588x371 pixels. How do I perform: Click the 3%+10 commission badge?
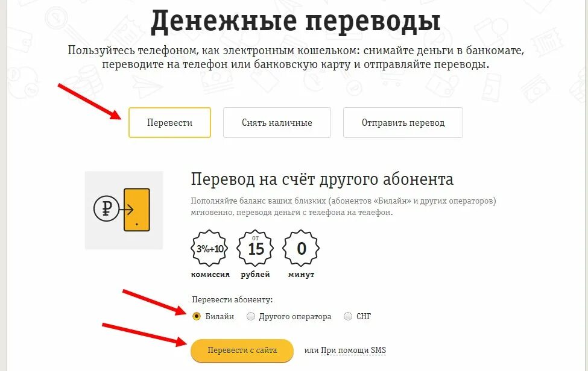click(x=210, y=249)
